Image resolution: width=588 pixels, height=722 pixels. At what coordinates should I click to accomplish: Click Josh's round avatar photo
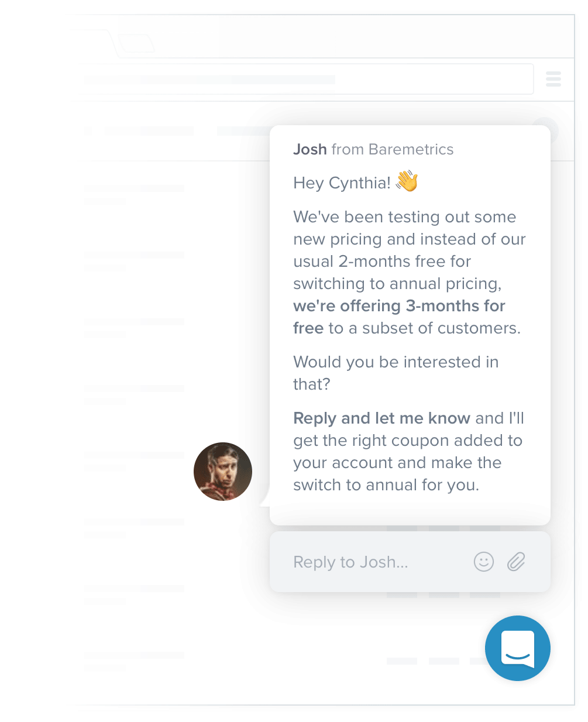pyautogui.click(x=223, y=472)
